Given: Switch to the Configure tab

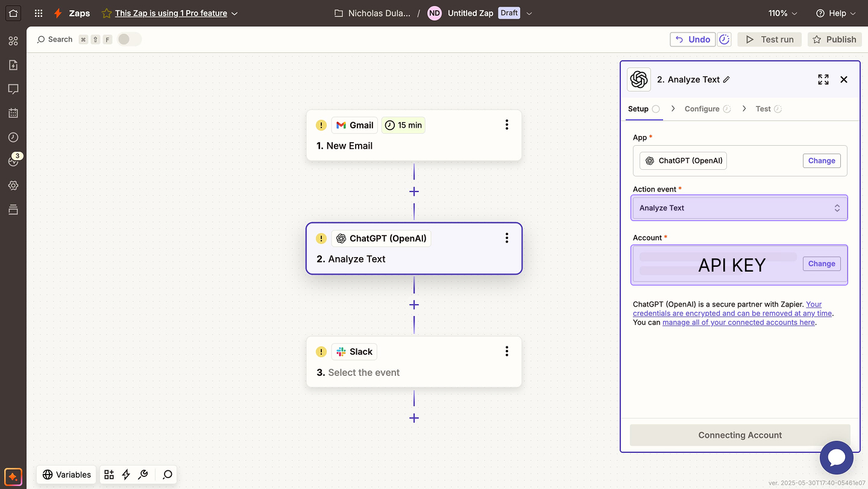Looking at the screenshot, I should click(708, 109).
